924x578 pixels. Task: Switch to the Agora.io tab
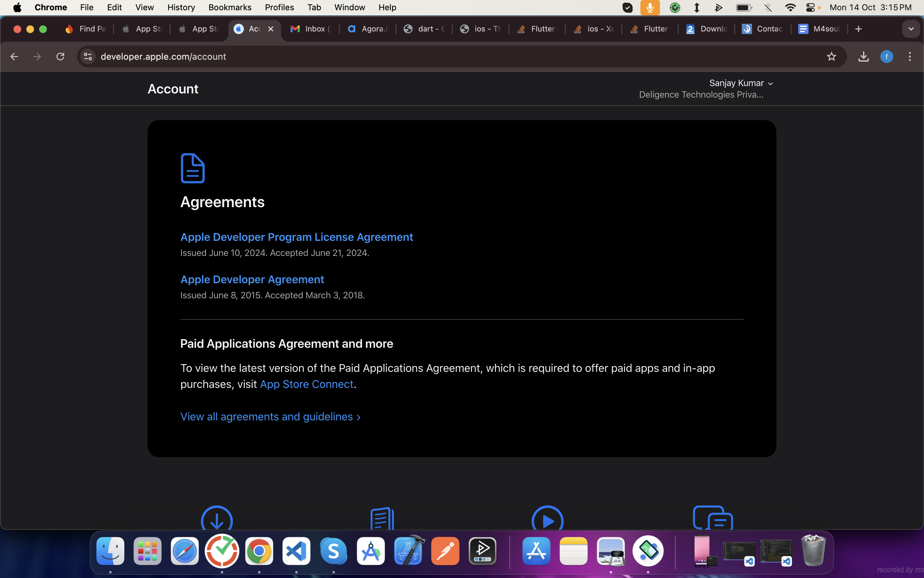[x=368, y=29]
